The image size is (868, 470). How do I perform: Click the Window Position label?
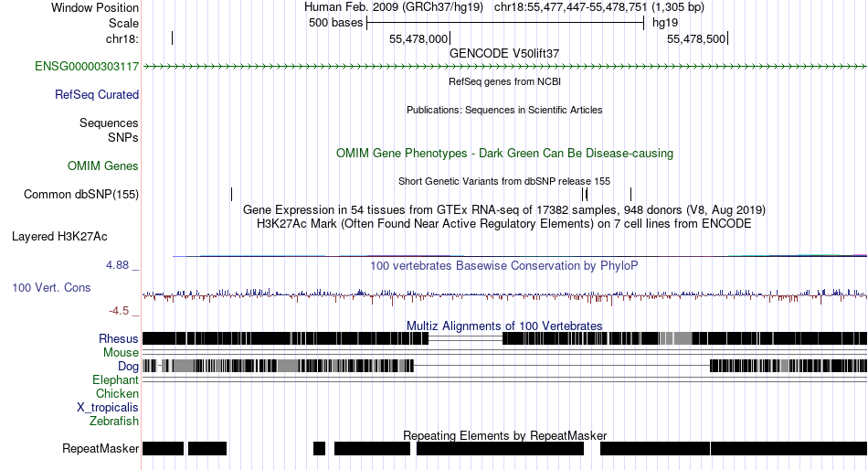95,7
